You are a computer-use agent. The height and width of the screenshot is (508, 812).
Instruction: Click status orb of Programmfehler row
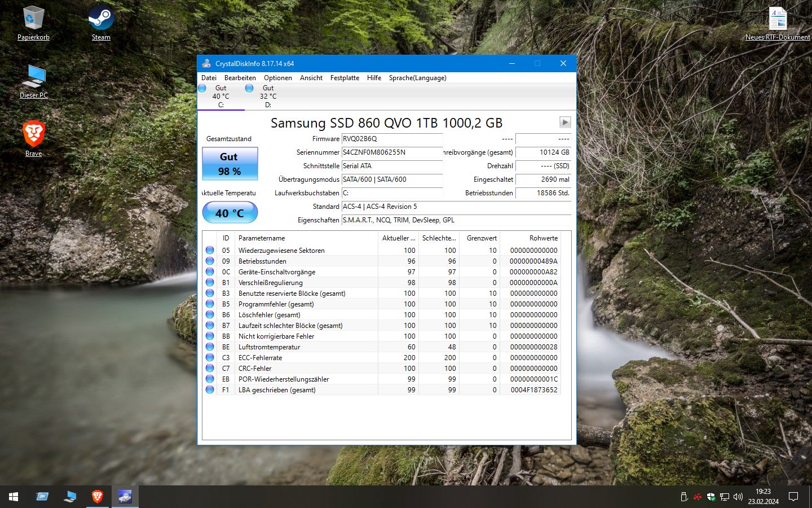pyautogui.click(x=210, y=304)
